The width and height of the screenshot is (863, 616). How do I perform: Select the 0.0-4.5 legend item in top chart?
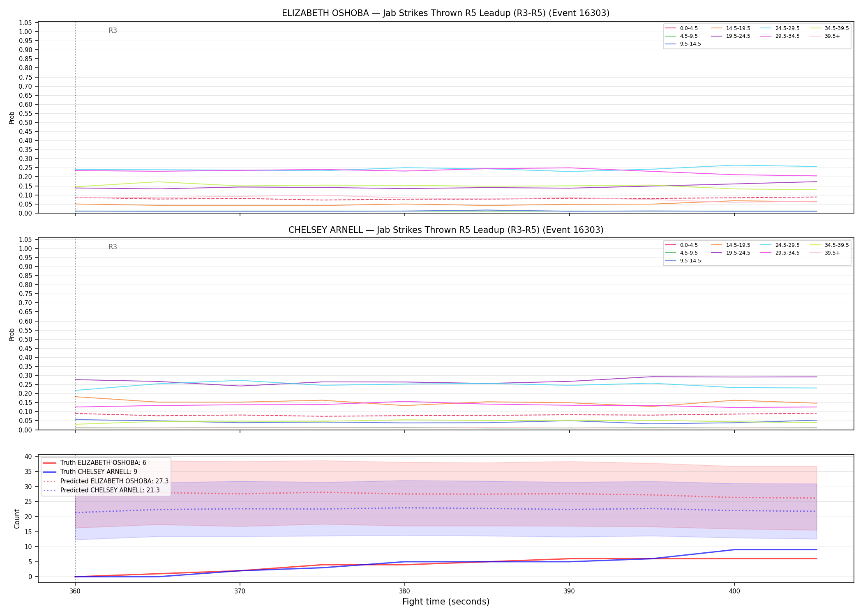tap(681, 28)
